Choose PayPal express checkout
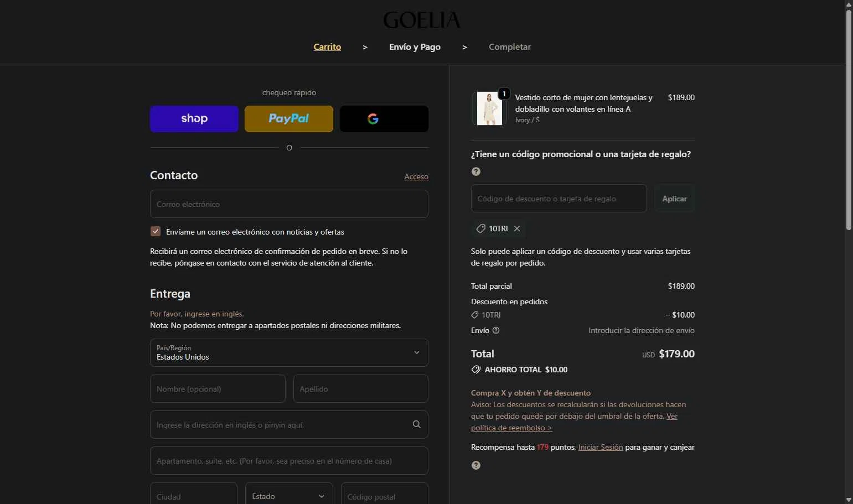 (x=289, y=119)
